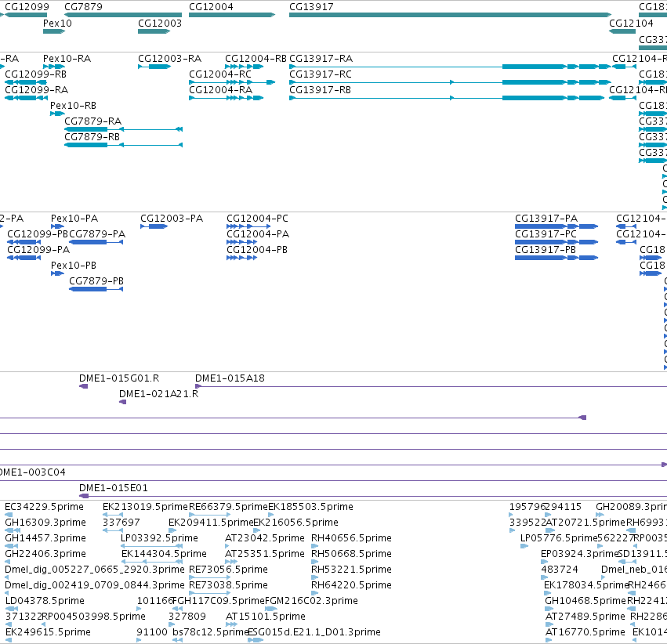Select the CG7879 gene label

click(83, 7)
